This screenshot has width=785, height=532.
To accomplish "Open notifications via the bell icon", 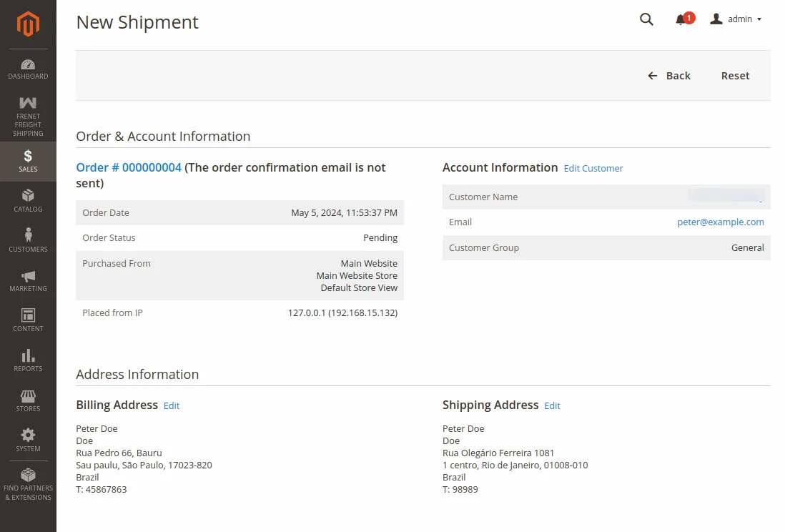I will (x=681, y=19).
